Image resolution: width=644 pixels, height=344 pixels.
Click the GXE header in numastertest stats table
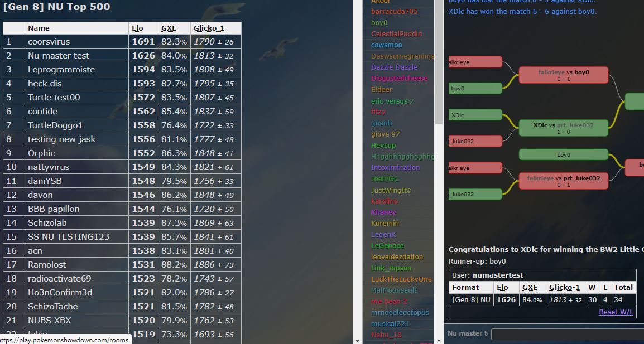530,287
